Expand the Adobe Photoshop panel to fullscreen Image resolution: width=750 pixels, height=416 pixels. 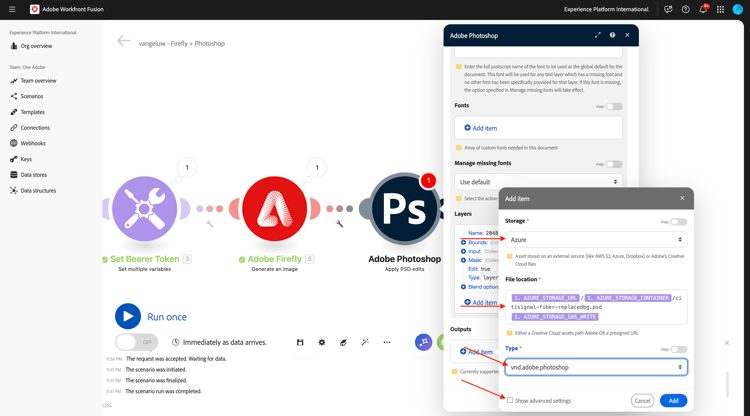(x=597, y=35)
